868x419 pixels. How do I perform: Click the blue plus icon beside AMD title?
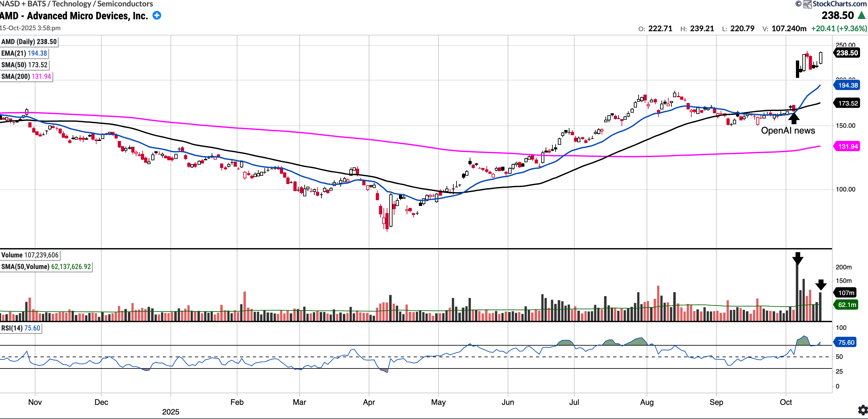point(157,15)
